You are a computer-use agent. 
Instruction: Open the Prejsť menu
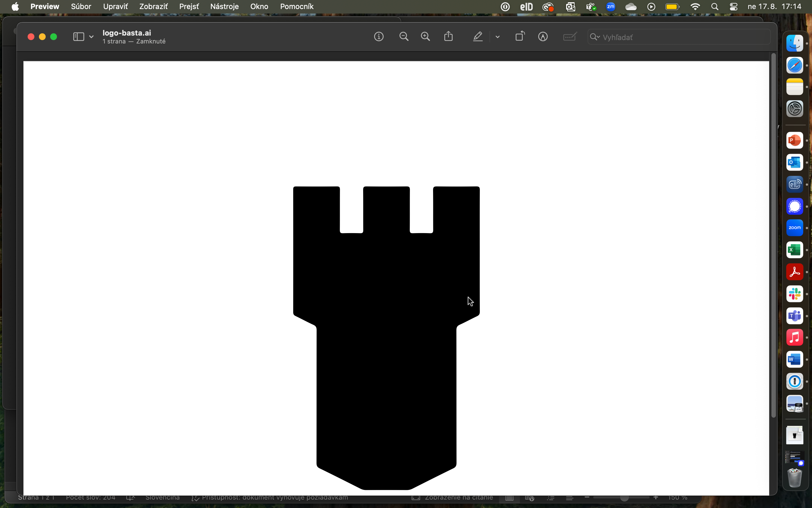pyautogui.click(x=189, y=6)
